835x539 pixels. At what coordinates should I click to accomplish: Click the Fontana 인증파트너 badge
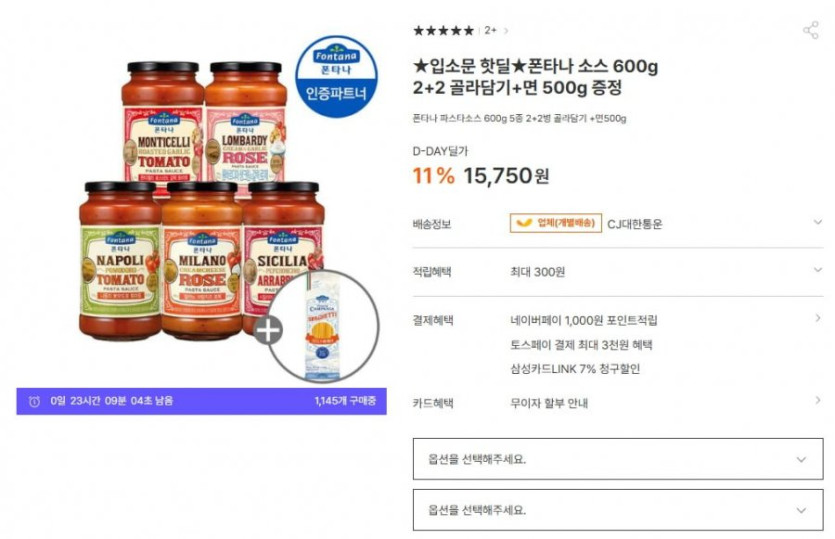click(336, 76)
